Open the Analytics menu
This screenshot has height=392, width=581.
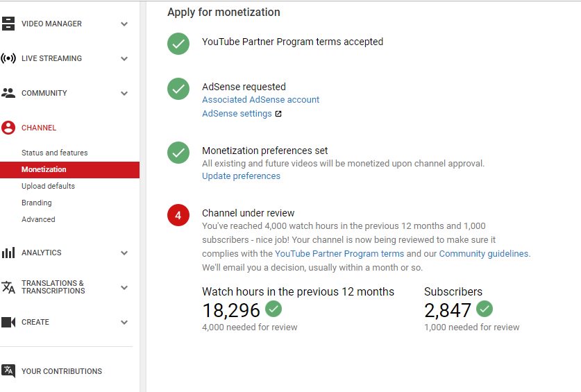click(42, 253)
